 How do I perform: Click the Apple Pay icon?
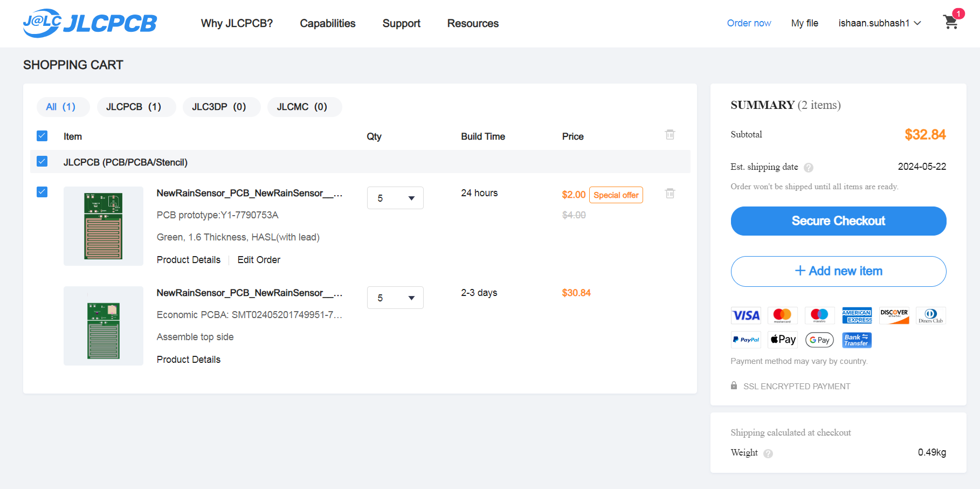[x=783, y=340]
